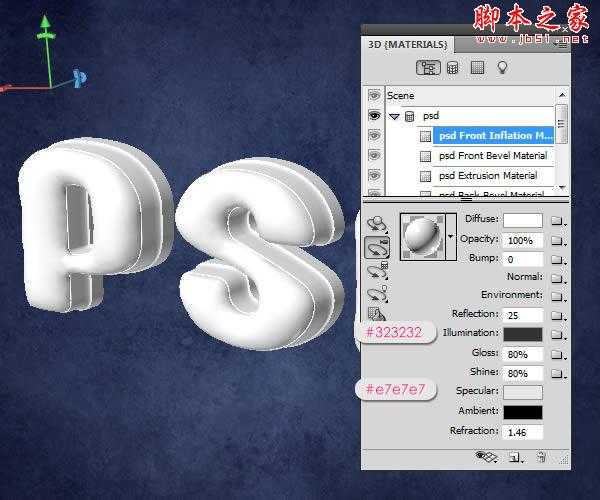Image resolution: width=600 pixels, height=500 pixels.
Task: Toggle Front Bevel Material visibility eye
Action: pos(374,155)
